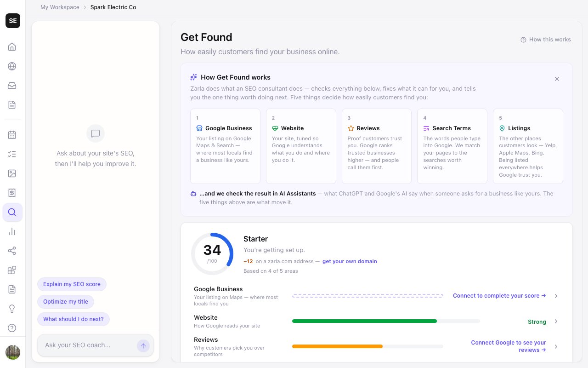Click Connect to complete your score link
The image size is (588, 368).
[x=499, y=296]
